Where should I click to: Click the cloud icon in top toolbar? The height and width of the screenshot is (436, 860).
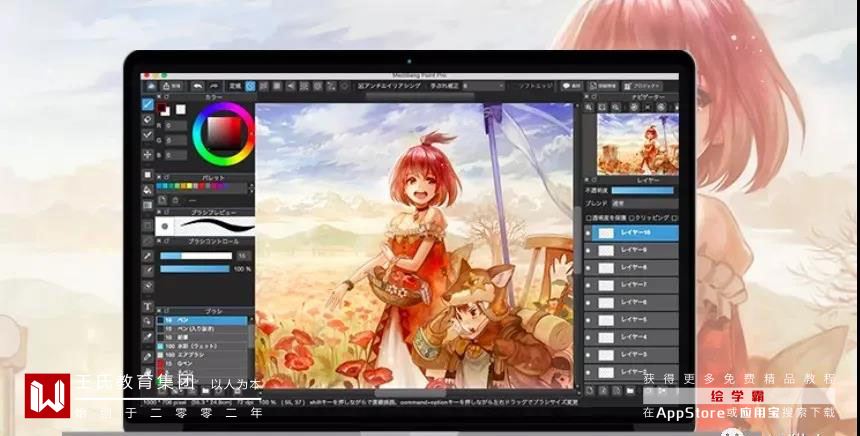point(151,86)
